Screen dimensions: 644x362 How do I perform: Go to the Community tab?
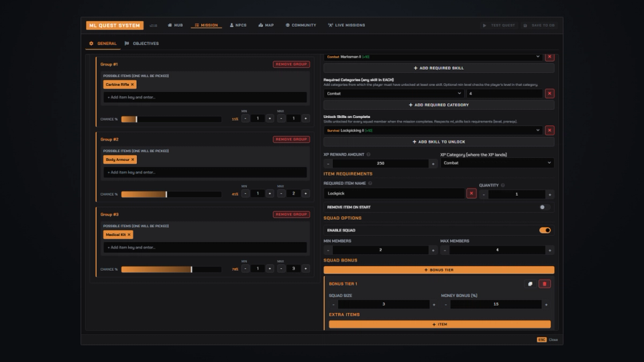pos(301,25)
